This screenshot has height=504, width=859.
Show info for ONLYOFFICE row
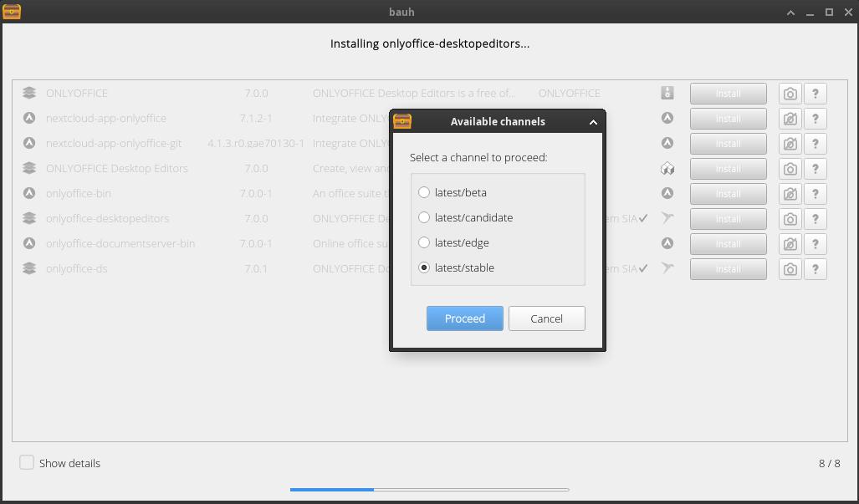coord(816,94)
